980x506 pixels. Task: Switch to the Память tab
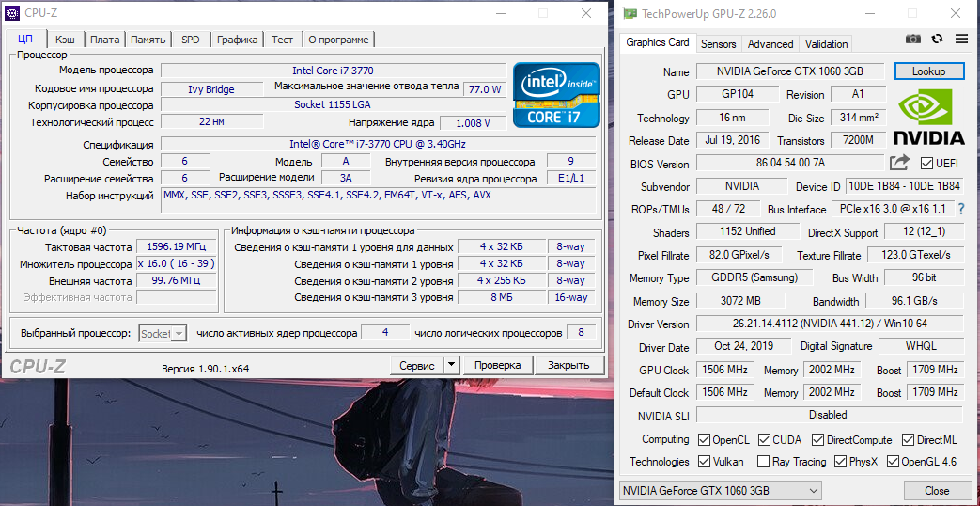tap(148, 40)
